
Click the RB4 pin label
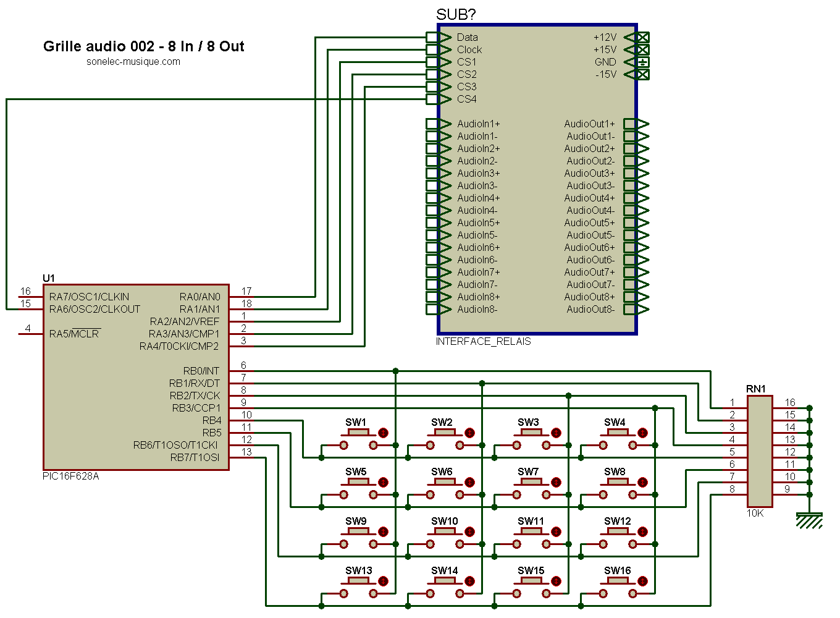[211, 420]
